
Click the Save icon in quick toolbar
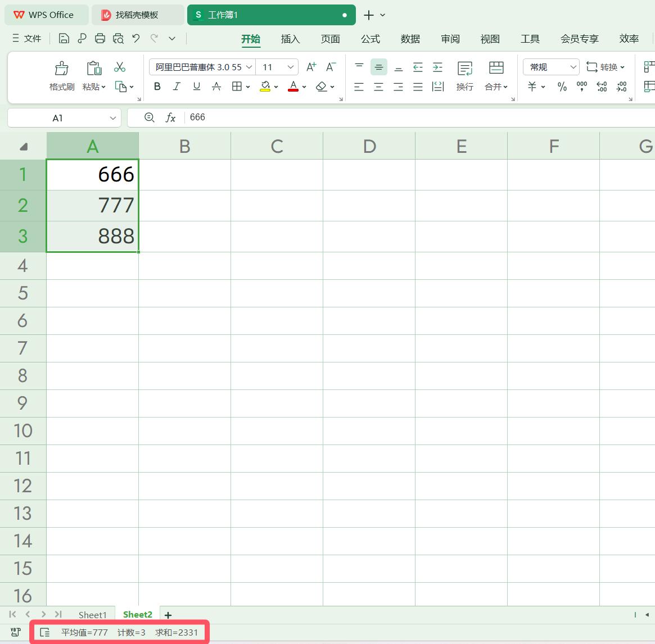(64, 38)
